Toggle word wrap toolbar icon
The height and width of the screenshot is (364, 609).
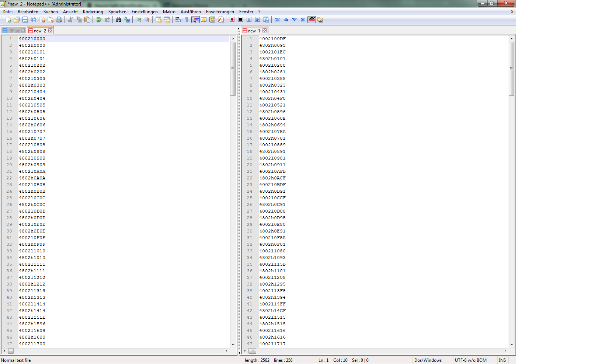178,20
